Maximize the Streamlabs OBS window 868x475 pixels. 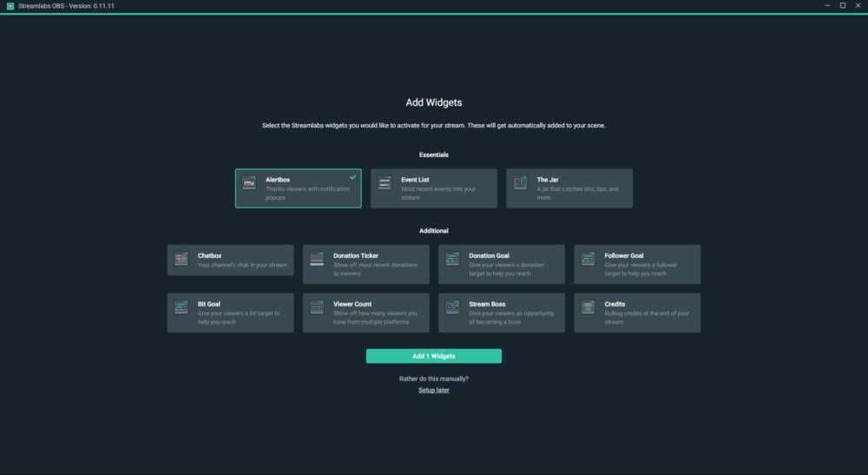click(x=843, y=5)
